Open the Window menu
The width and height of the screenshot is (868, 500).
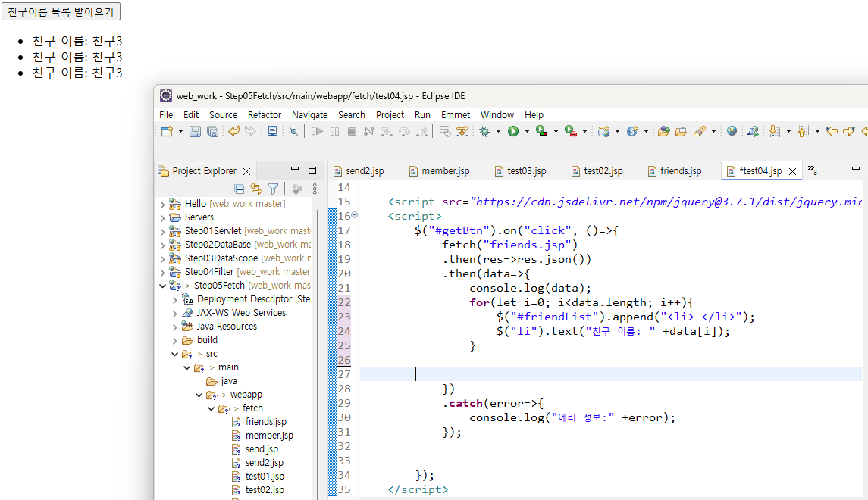tap(497, 114)
